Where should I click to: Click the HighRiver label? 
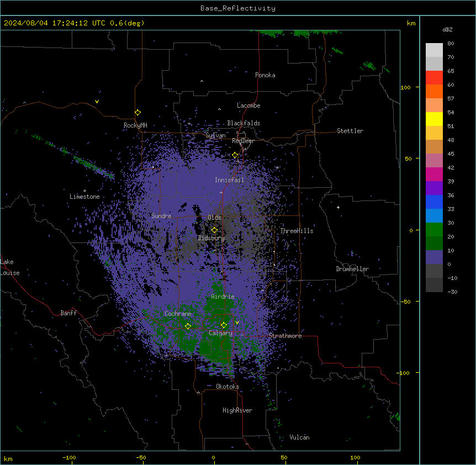pos(237,410)
